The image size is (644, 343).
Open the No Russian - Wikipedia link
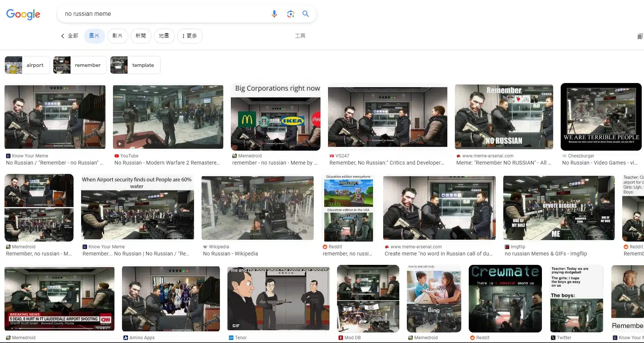click(x=230, y=254)
